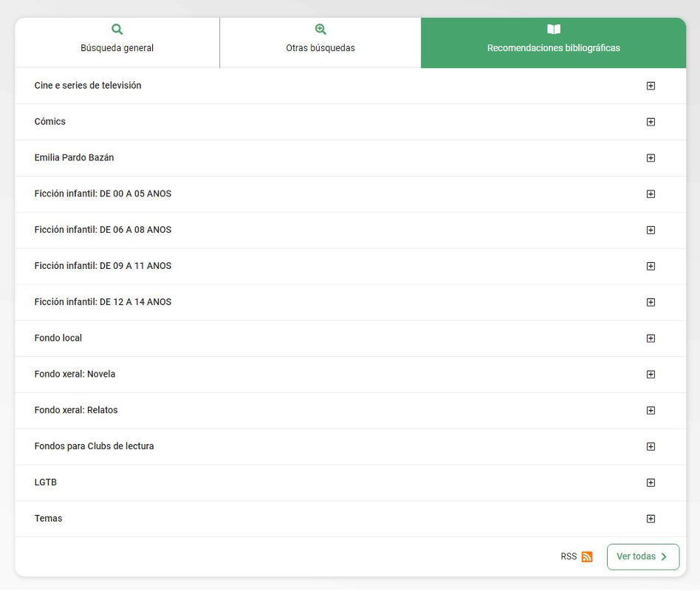Click plus icon for Cine e series de televisión
Screen dimensions: 700x591
coord(651,86)
